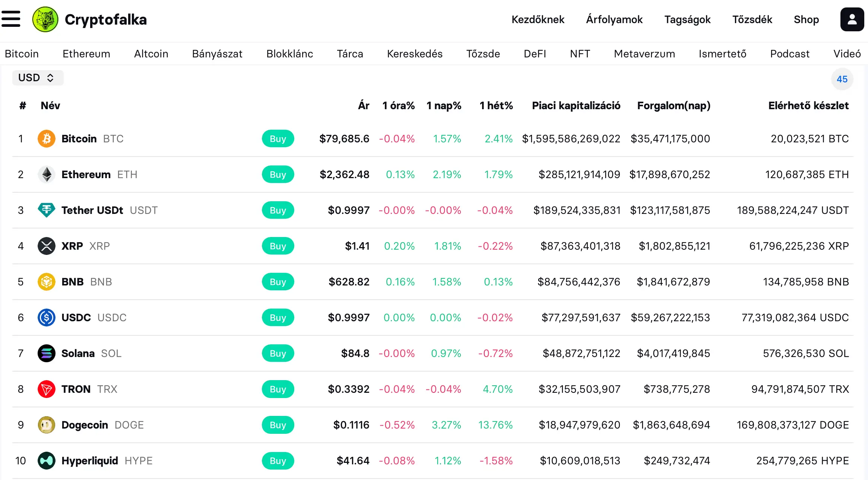Click Buy button for Tether USDt
This screenshot has height=480, width=868.
(278, 210)
